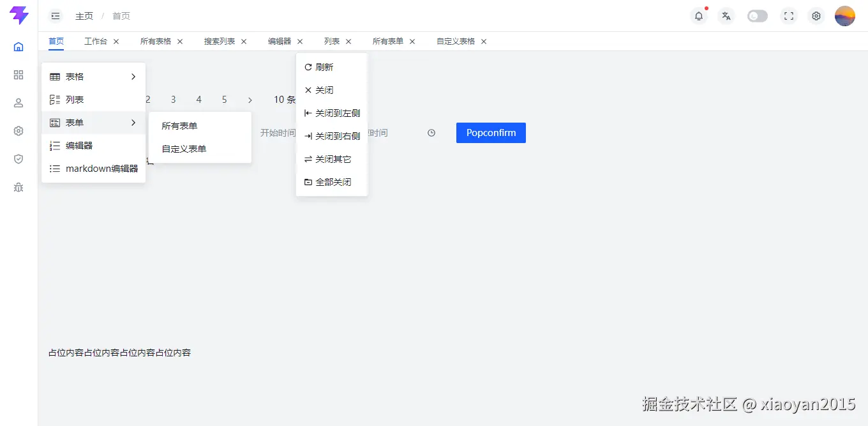Viewport: 868px width, 426px height.
Task: Open the language translation switcher
Action: tap(726, 16)
